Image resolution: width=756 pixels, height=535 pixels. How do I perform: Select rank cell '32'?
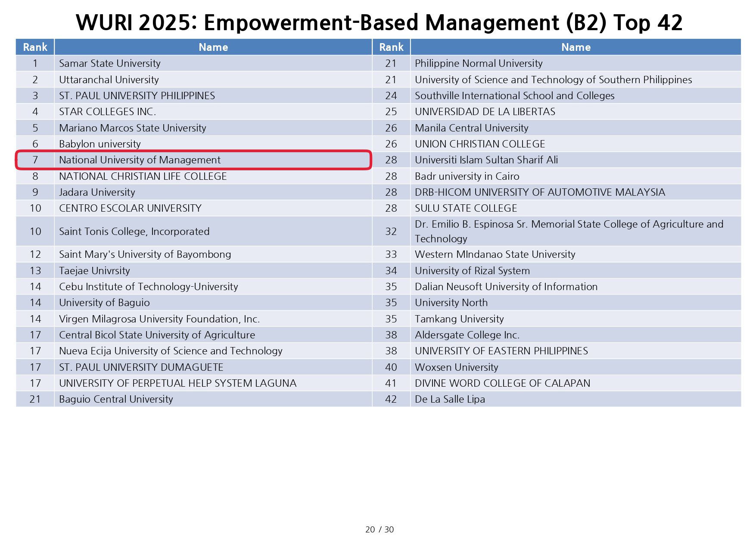click(391, 232)
